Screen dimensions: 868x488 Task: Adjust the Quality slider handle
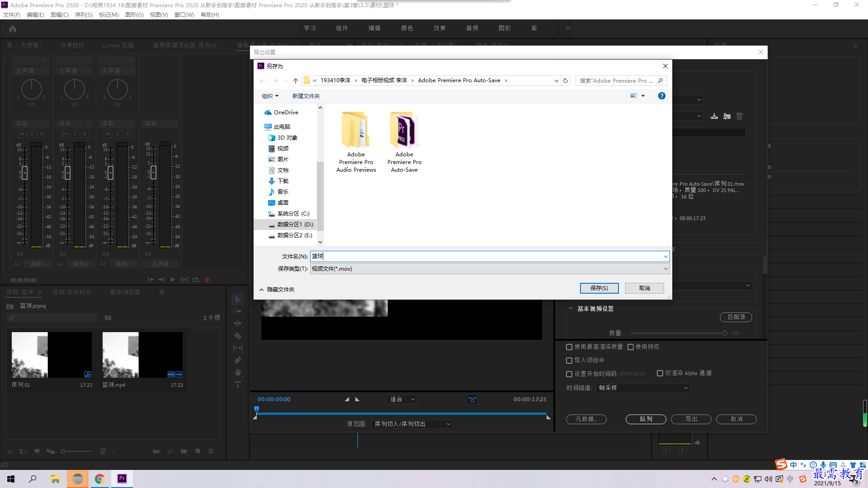tap(725, 333)
